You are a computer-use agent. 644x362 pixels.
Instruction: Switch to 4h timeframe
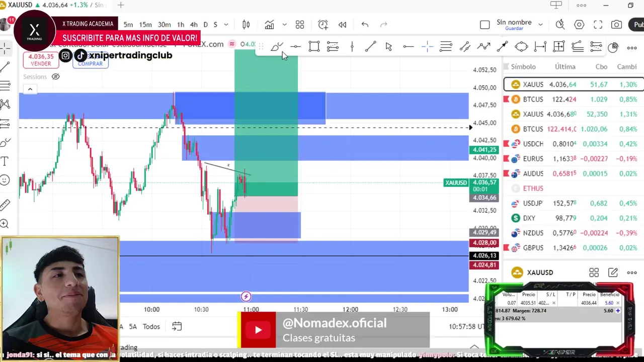coord(194,25)
